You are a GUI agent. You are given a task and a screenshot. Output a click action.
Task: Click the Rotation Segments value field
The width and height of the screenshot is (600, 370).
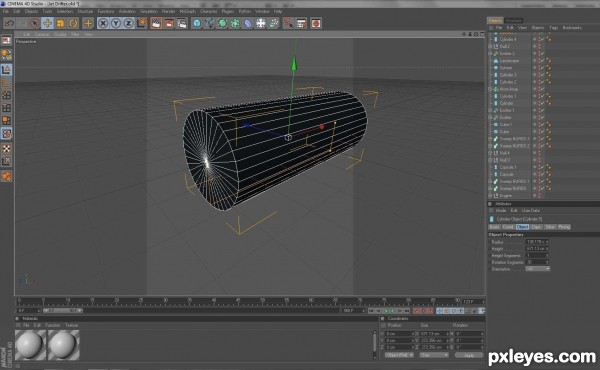pos(537,262)
